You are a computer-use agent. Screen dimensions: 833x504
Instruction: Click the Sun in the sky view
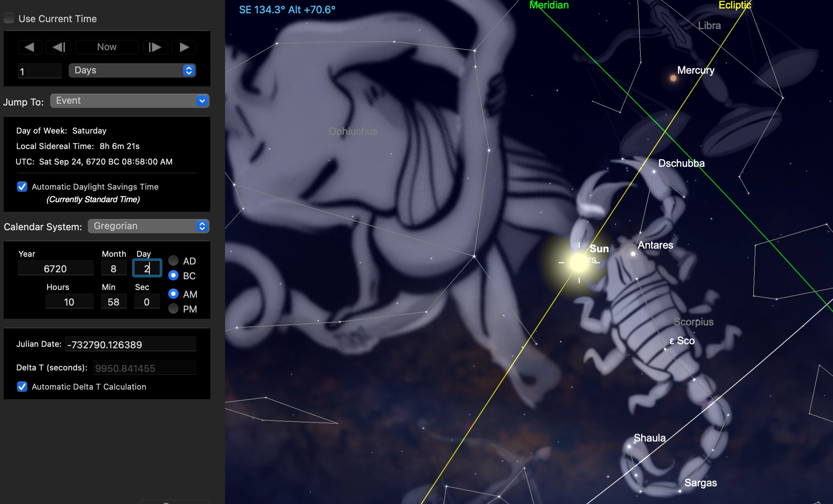[x=578, y=262]
